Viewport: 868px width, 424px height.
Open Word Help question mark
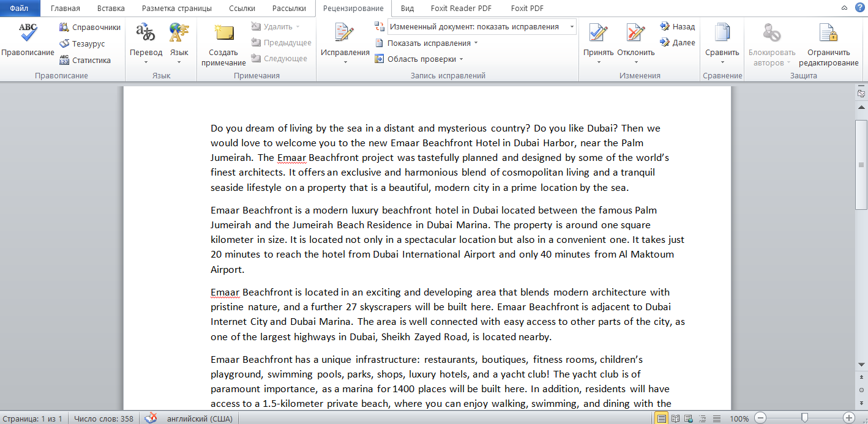[859, 8]
